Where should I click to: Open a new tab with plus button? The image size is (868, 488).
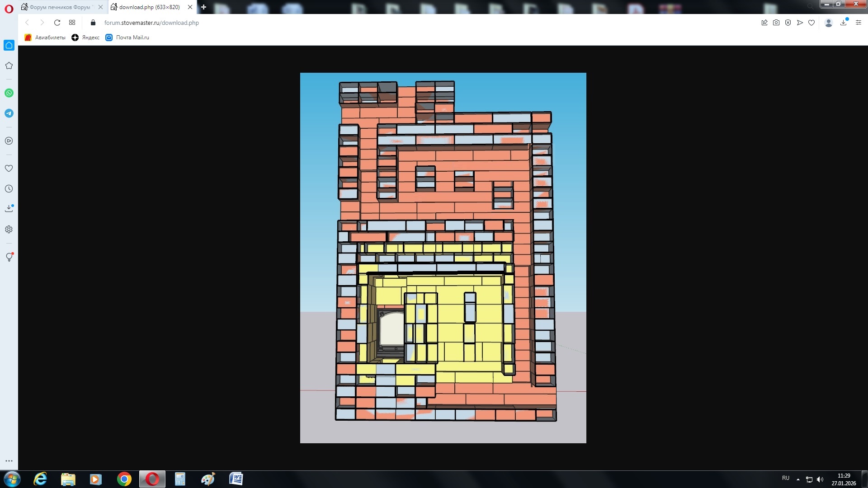[203, 7]
